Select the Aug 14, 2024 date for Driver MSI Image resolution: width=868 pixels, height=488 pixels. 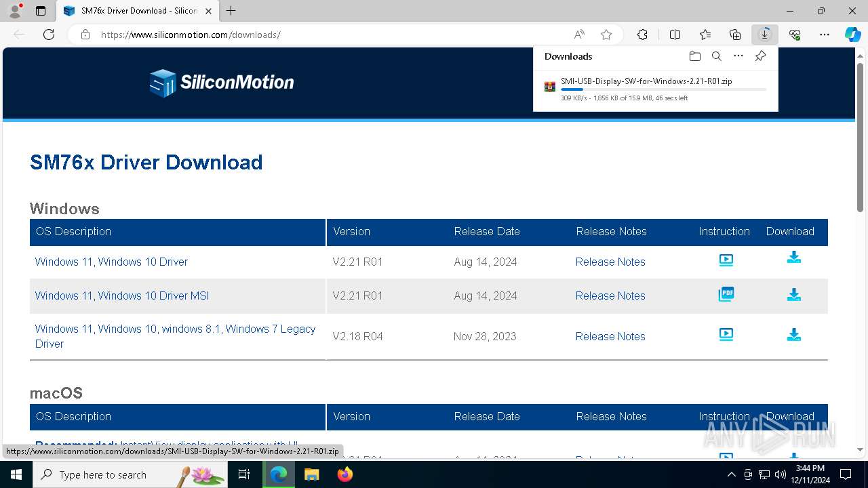(486, 296)
